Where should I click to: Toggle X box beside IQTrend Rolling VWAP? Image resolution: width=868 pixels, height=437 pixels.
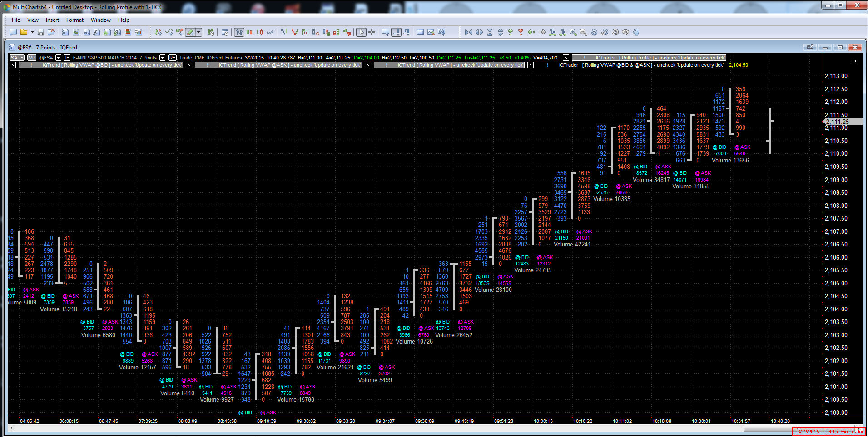(x=368, y=65)
